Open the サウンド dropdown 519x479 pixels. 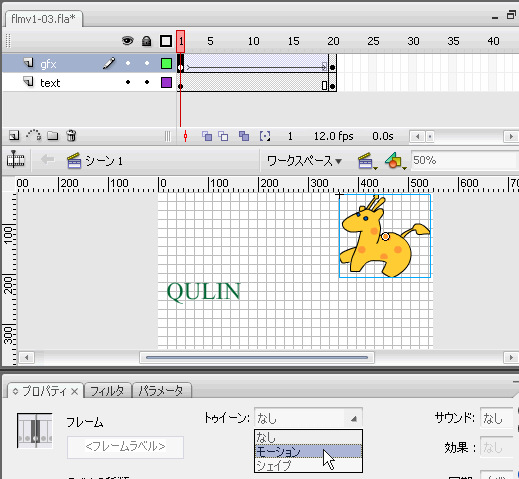(497, 418)
